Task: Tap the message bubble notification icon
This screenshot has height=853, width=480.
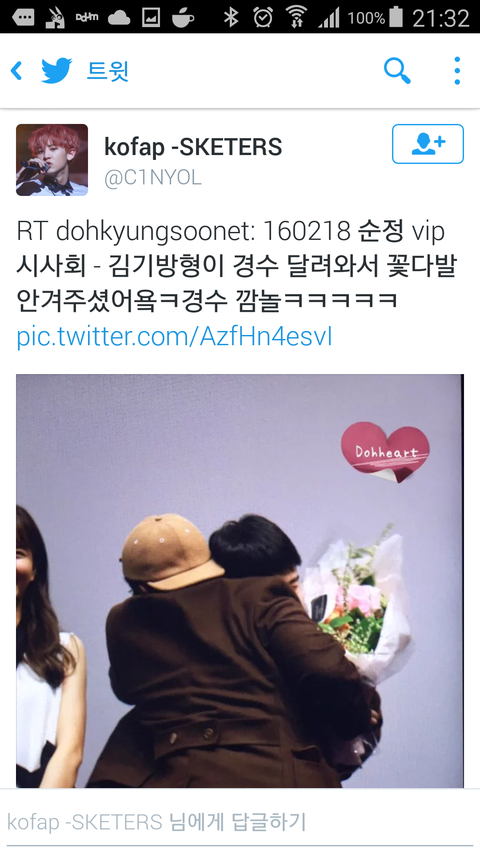Action: [x=23, y=18]
